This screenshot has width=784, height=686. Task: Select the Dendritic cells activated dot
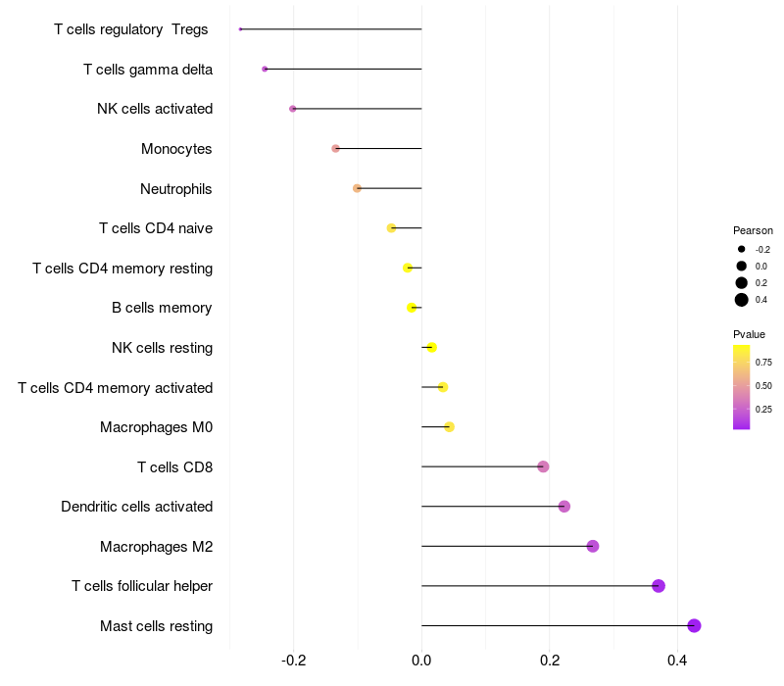(x=564, y=507)
